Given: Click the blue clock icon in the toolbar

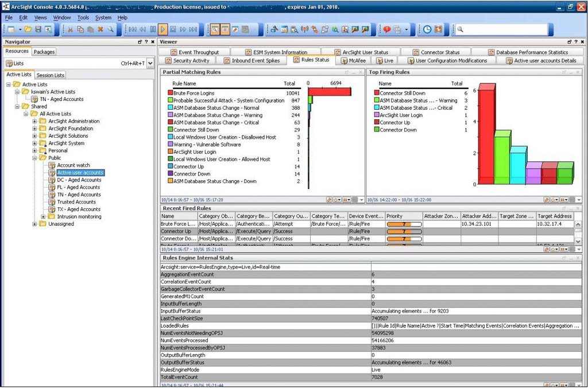Looking at the screenshot, I should click(428, 29).
